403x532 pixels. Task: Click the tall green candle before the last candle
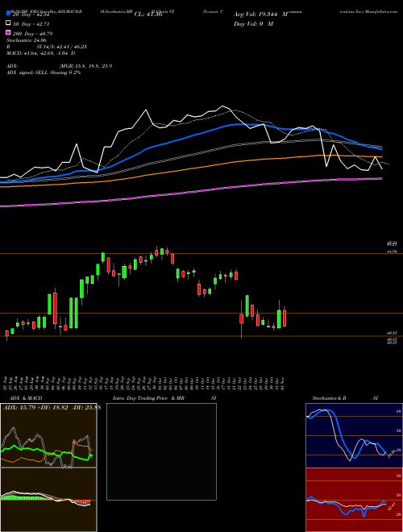(279, 319)
